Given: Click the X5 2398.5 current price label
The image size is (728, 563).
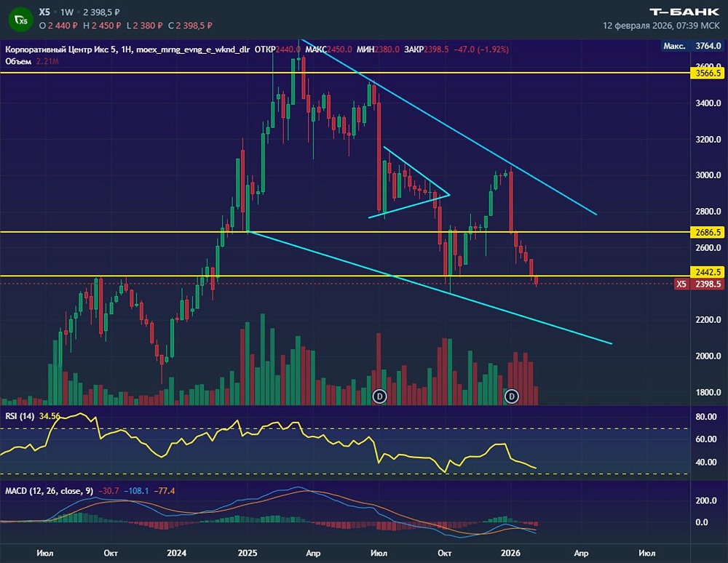Looking at the screenshot, I should (699, 284).
